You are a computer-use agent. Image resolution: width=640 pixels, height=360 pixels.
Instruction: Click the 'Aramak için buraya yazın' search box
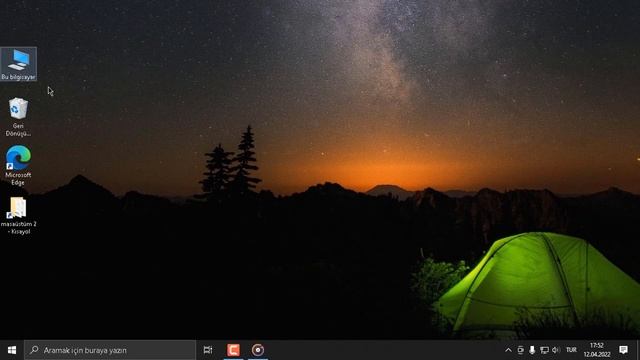click(110, 350)
